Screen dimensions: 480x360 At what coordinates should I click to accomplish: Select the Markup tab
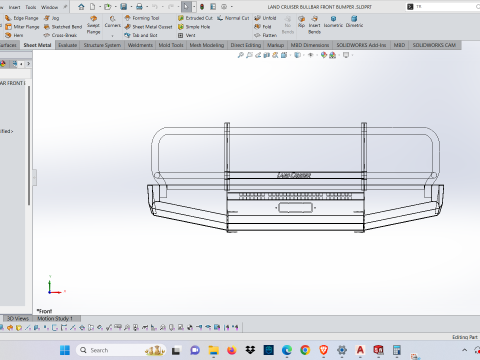pyautogui.click(x=275, y=45)
